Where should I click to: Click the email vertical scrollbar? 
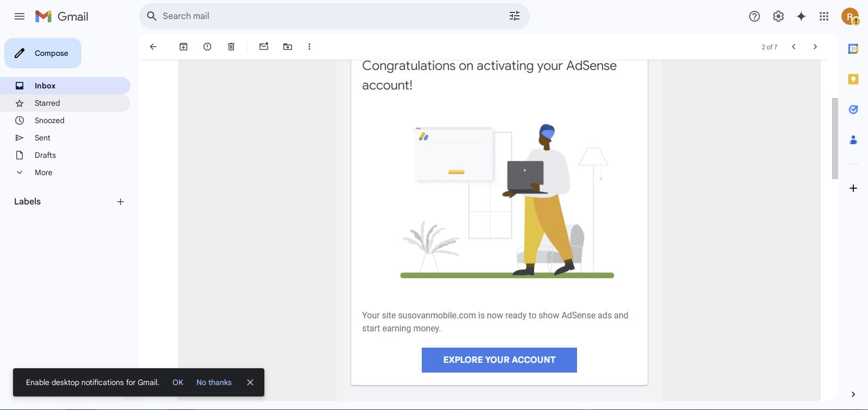click(x=835, y=138)
